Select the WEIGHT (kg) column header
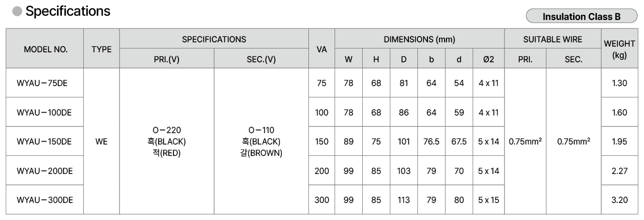 coord(619,49)
